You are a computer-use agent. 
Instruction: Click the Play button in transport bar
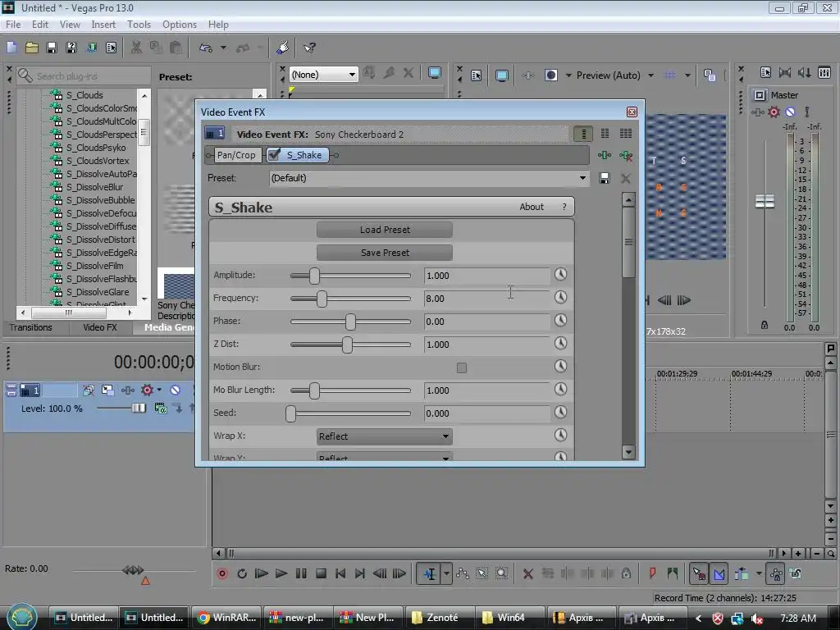point(281,573)
